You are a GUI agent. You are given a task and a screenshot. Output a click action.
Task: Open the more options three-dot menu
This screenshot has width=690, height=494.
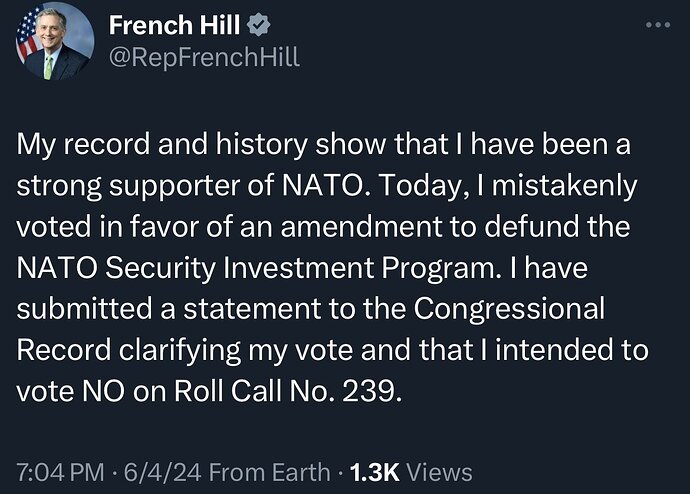656,24
